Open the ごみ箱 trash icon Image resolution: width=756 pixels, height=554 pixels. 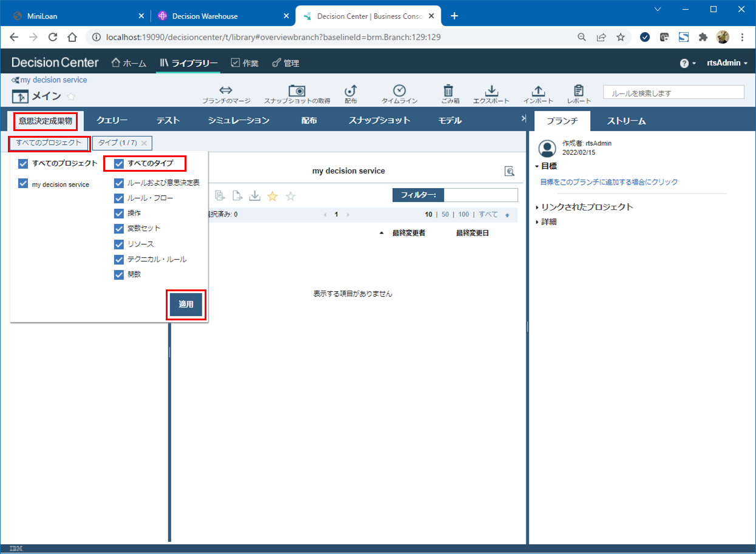(449, 90)
